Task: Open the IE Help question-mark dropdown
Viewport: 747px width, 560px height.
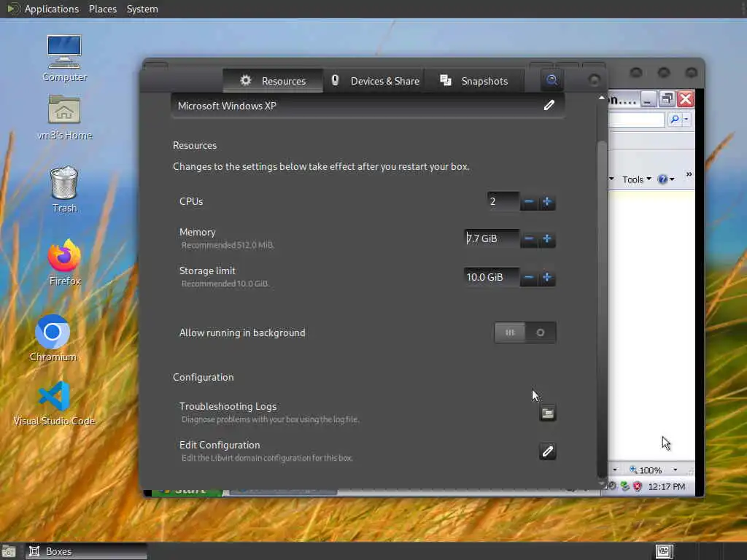Action: (x=665, y=179)
